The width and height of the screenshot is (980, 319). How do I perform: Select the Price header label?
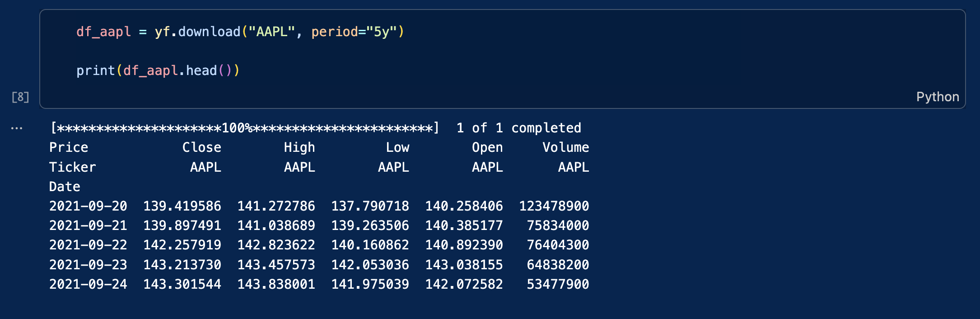69,148
